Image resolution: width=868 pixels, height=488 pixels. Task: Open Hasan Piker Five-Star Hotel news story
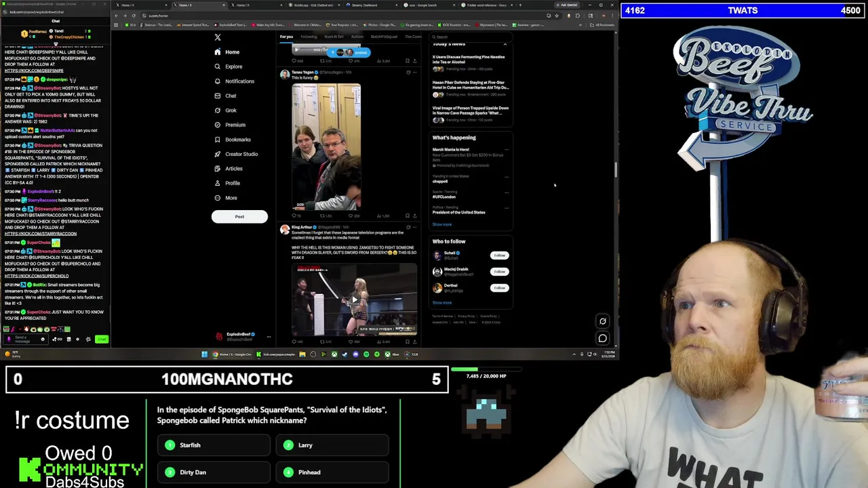[x=471, y=88]
